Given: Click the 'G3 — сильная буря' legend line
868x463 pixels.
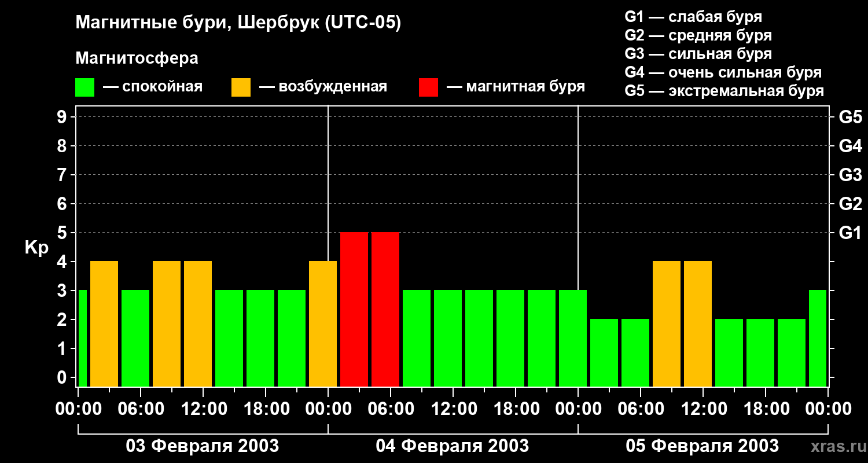Looking at the screenshot, I should pos(698,54).
